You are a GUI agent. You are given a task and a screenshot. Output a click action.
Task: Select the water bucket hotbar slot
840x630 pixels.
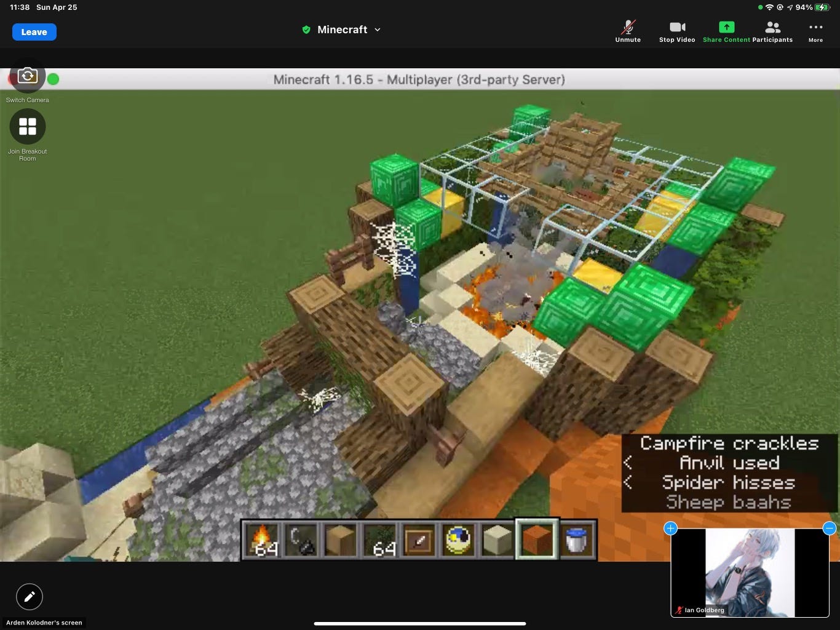pos(576,540)
